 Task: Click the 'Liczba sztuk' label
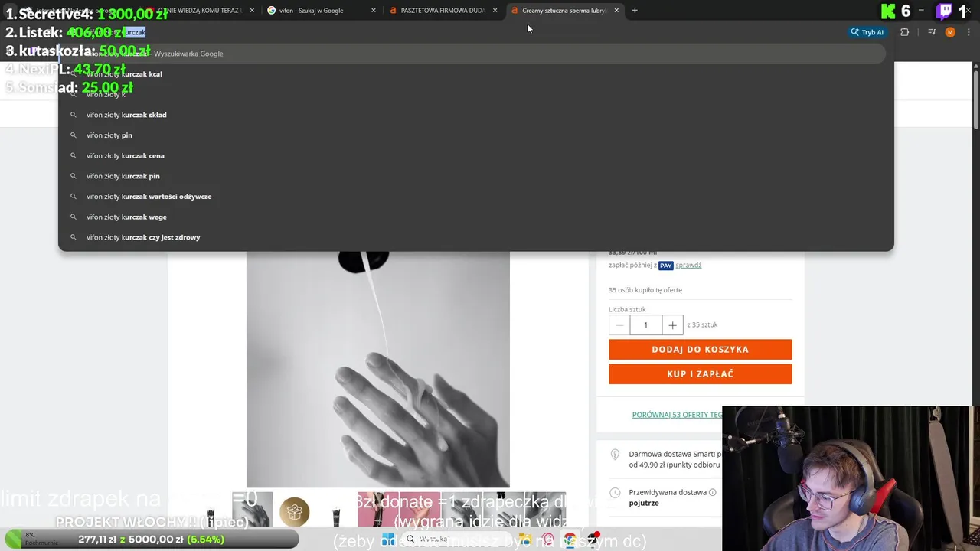pyautogui.click(x=627, y=309)
